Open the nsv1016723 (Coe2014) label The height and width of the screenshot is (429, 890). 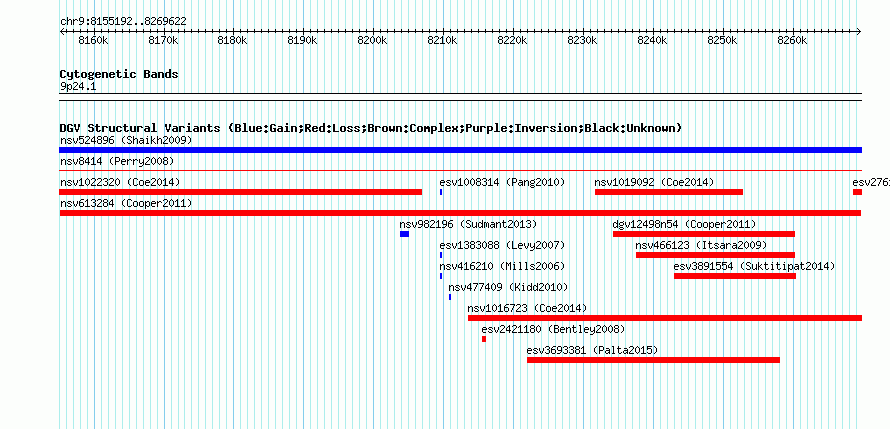click(x=527, y=308)
